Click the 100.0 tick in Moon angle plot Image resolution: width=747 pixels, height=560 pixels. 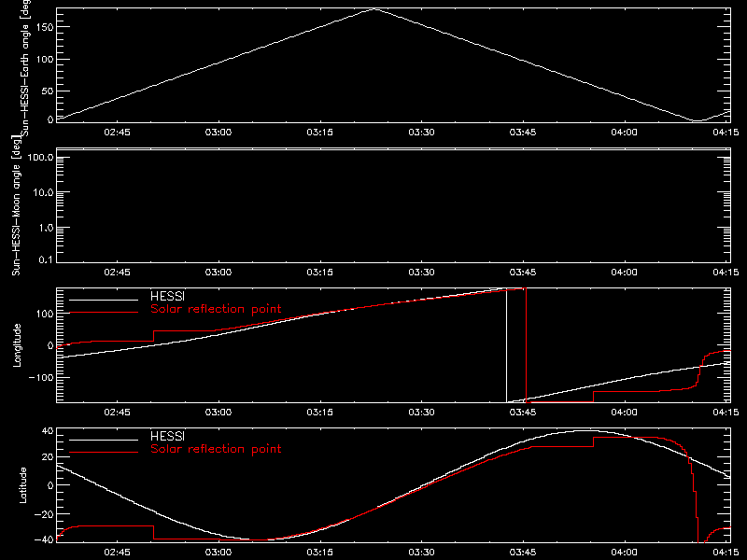click(40, 157)
